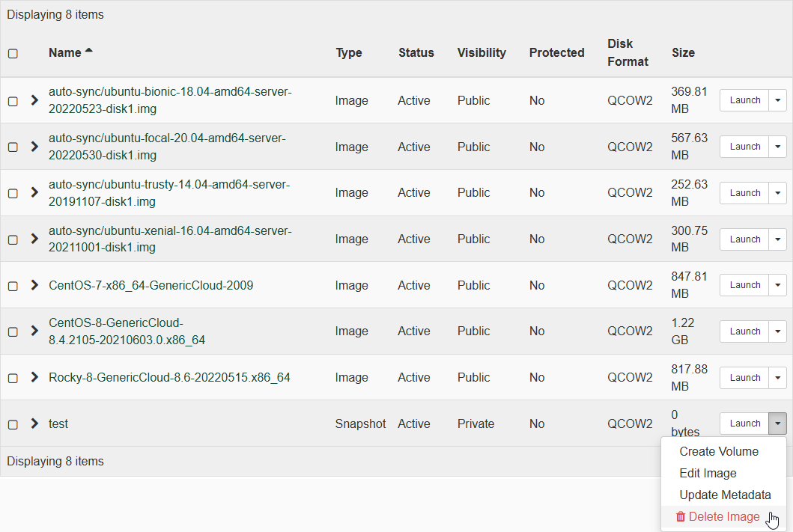Open the action dropdown caret for CentOS-8 row
793x532 pixels.
(x=778, y=331)
